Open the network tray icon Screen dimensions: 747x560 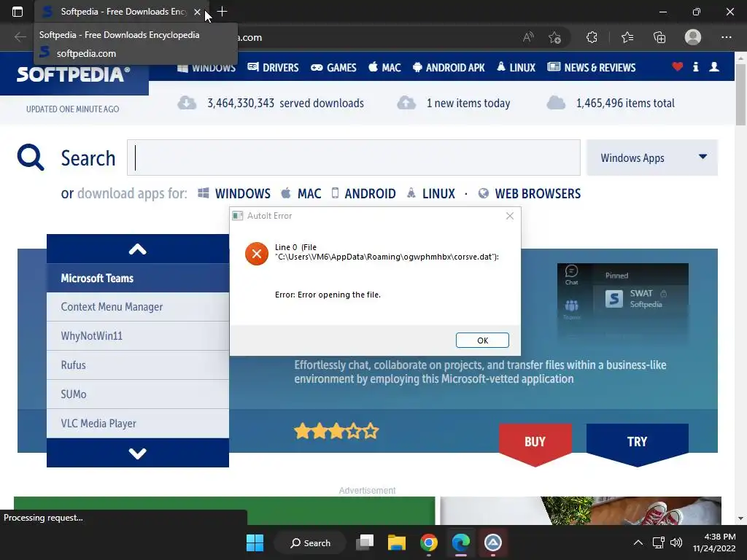pyautogui.click(x=659, y=542)
